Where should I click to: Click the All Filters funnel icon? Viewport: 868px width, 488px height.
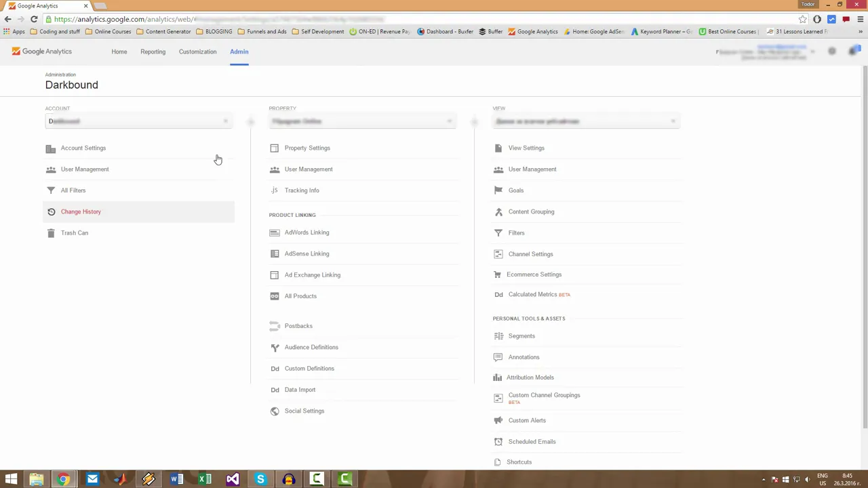[51, 190]
